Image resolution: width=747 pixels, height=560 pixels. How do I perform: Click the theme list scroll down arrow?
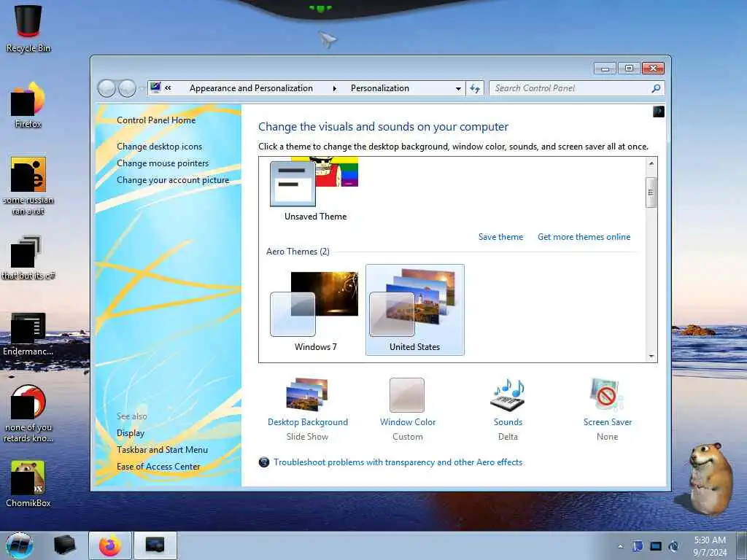click(651, 356)
